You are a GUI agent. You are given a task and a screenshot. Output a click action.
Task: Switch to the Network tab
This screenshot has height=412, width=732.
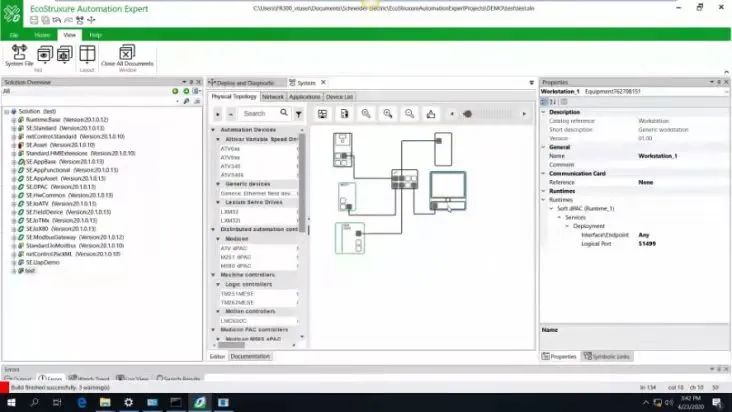(x=273, y=97)
